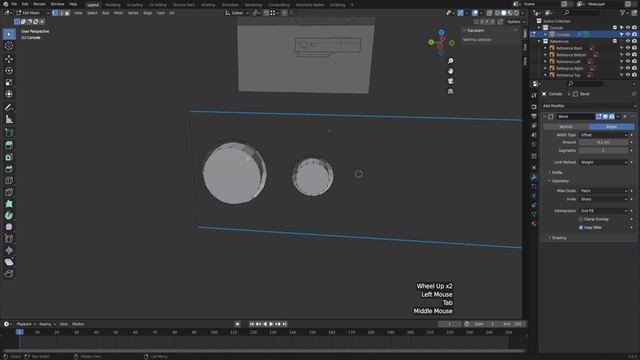Select the Measure tool
This screenshot has width=640, height=360.
click(9, 119)
